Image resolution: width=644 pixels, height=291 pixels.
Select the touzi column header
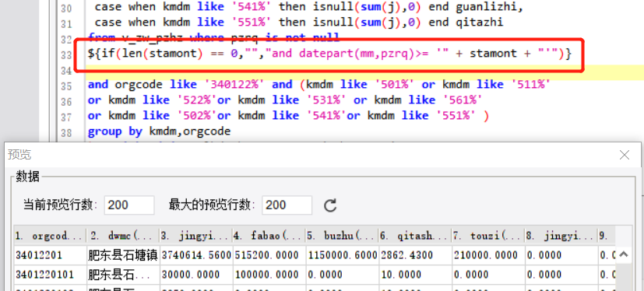488,235
